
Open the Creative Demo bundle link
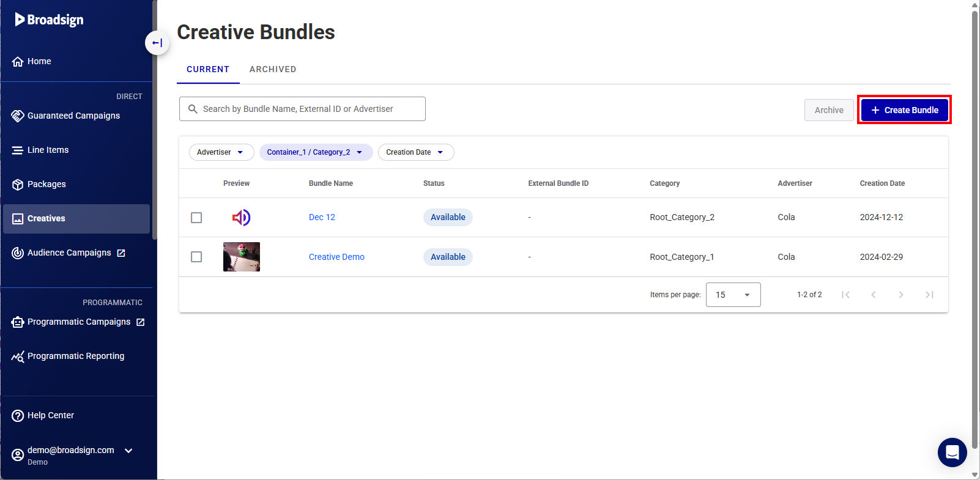[336, 257]
